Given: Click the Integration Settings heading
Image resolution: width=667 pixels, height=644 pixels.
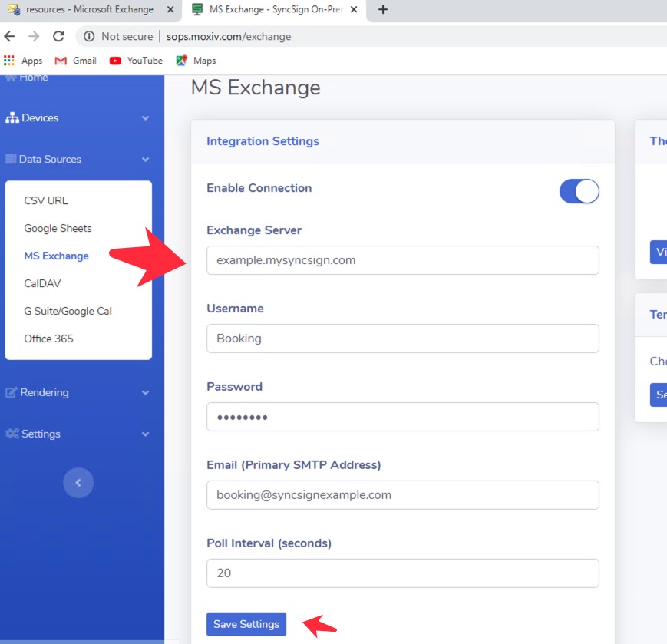Looking at the screenshot, I should 263,141.
